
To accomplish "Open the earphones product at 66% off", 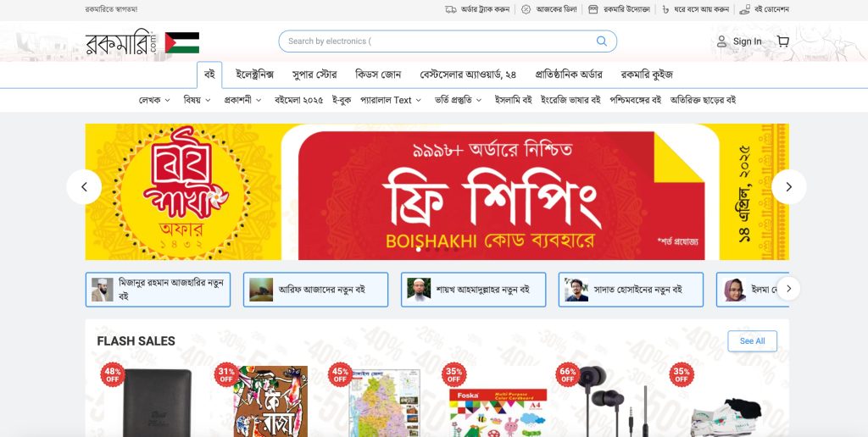I will 612,400.
